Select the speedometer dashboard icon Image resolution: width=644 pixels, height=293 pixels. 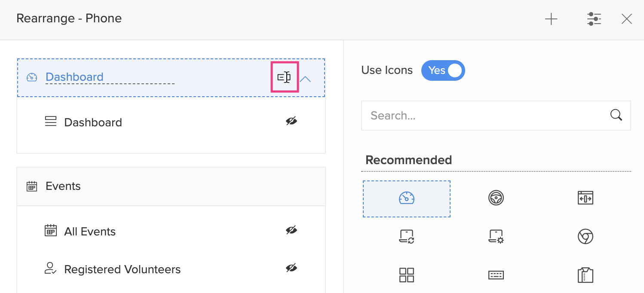click(406, 198)
